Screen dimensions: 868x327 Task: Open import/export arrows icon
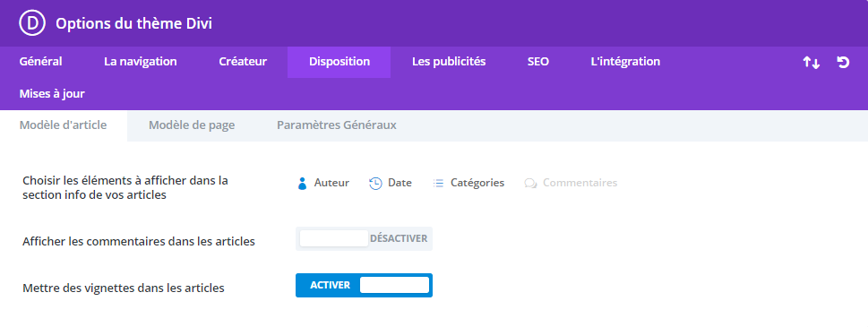point(812,63)
